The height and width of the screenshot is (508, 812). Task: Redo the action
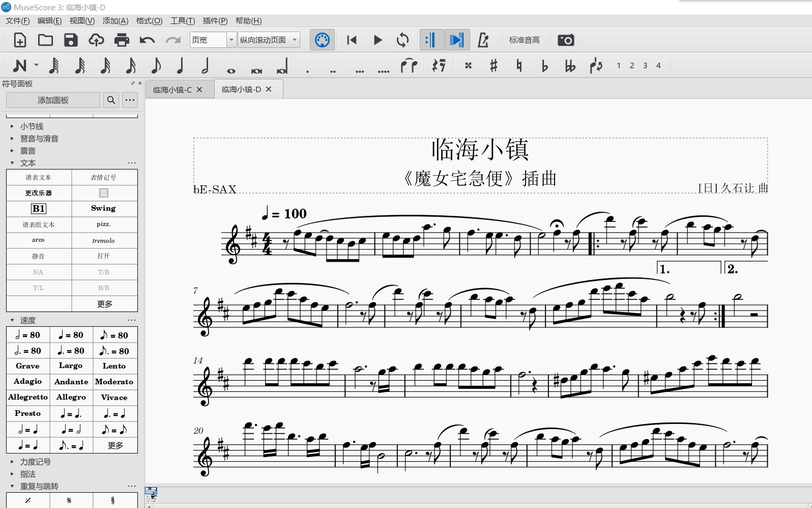172,40
